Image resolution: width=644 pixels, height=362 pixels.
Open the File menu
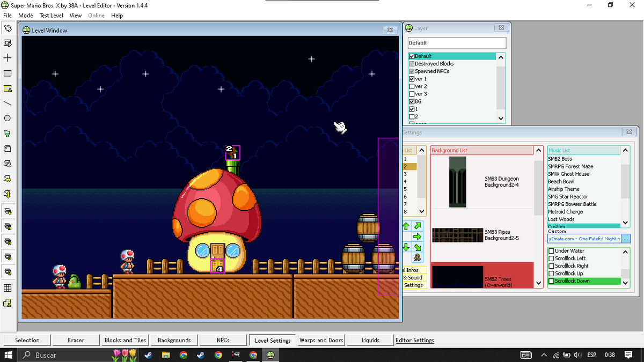pyautogui.click(x=8, y=16)
